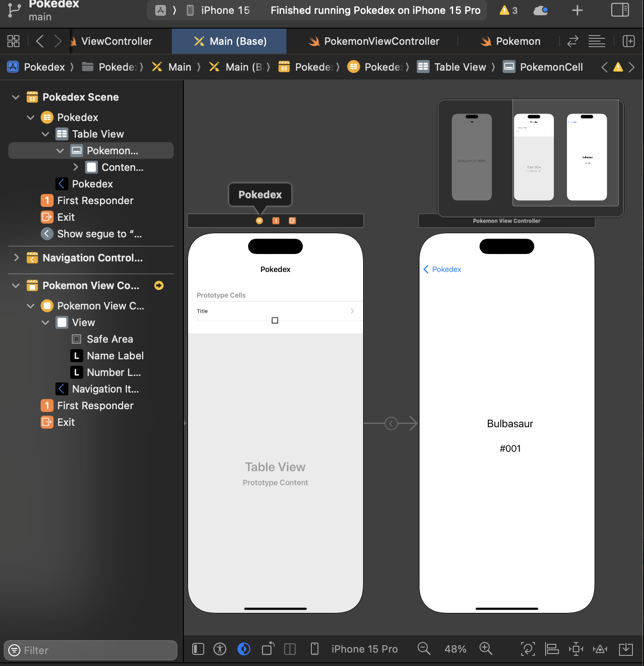Open the Pokemon swift file tab
Viewport: 644px width, 666px height.
coord(510,41)
